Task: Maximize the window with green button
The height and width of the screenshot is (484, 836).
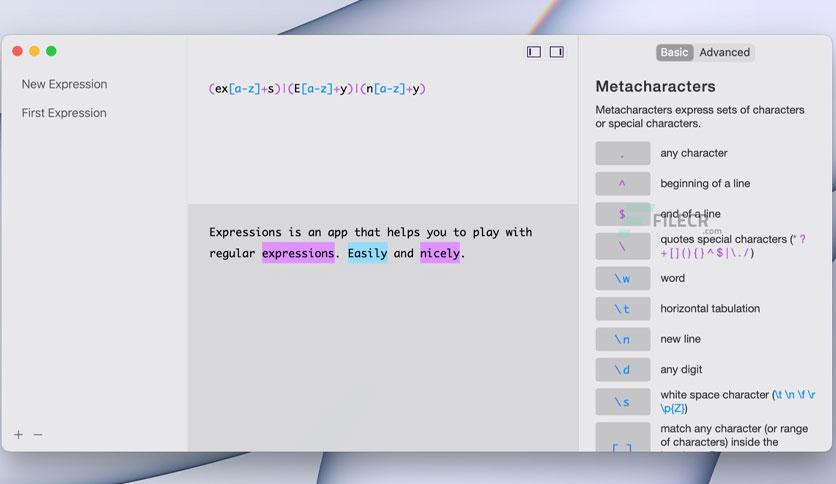Action: 51,51
